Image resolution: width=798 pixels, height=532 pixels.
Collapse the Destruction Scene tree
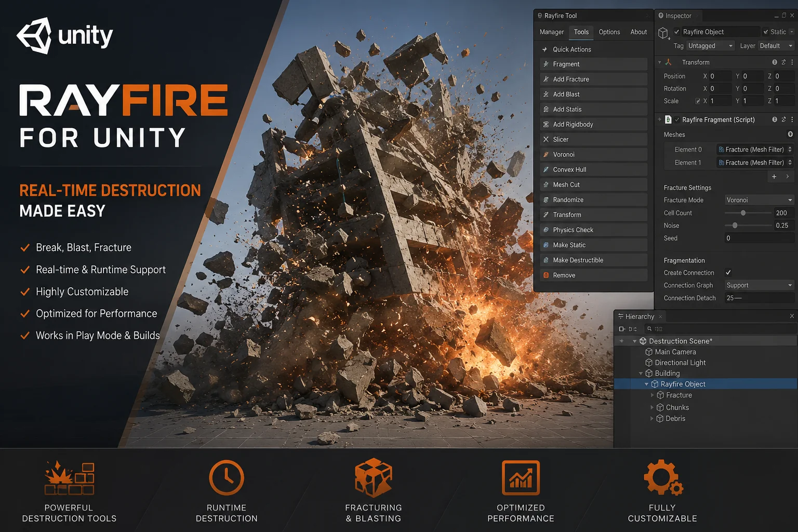tap(635, 341)
